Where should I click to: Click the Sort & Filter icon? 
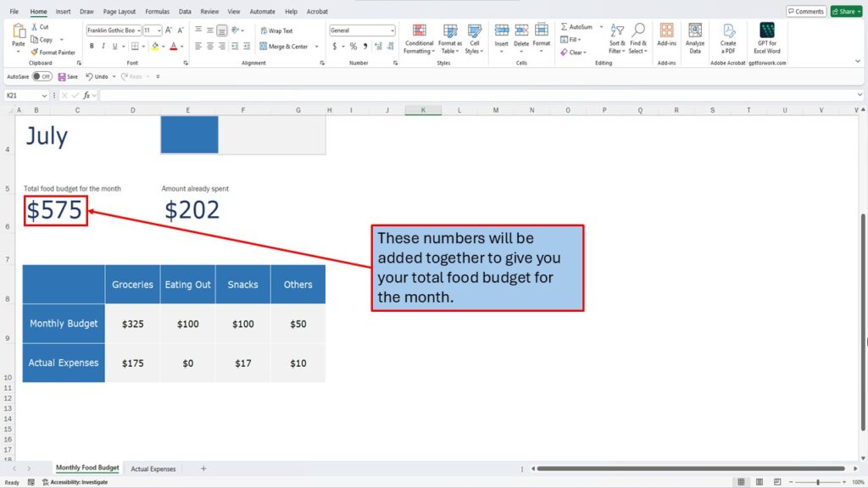(x=617, y=39)
